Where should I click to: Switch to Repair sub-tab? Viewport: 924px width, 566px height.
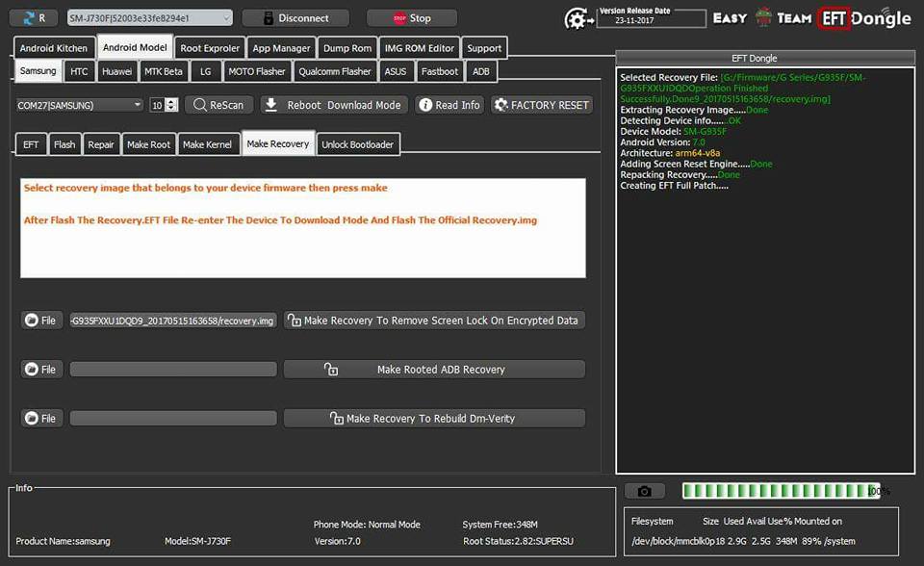tap(101, 144)
